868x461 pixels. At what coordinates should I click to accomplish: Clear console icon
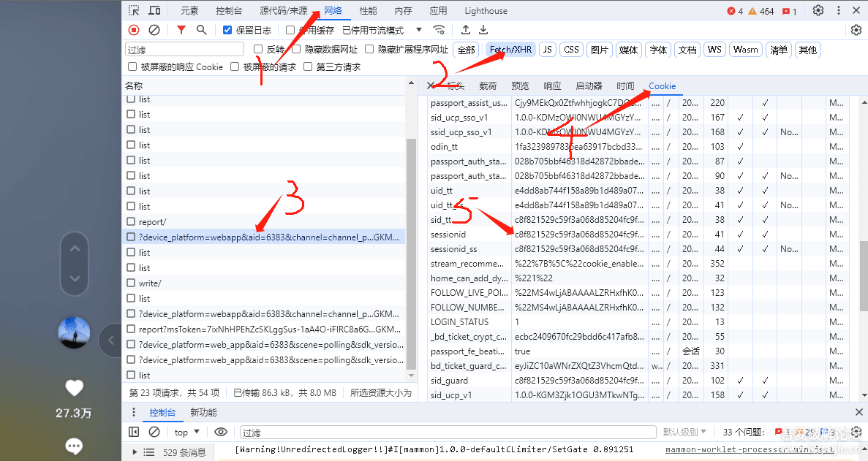coord(154,432)
